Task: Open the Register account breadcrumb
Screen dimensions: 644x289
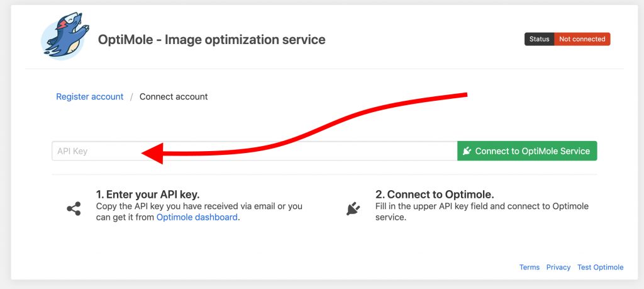Action: (90, 97)
